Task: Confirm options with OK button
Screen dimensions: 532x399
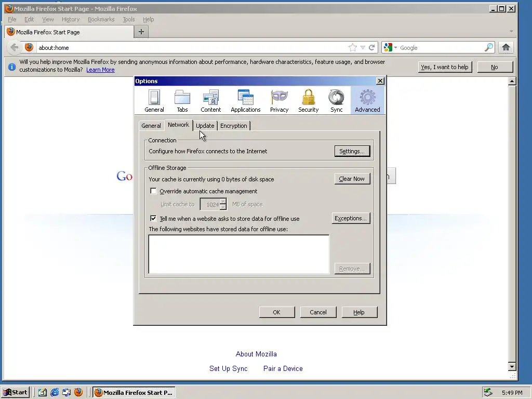Action: [x=277, y=312]
